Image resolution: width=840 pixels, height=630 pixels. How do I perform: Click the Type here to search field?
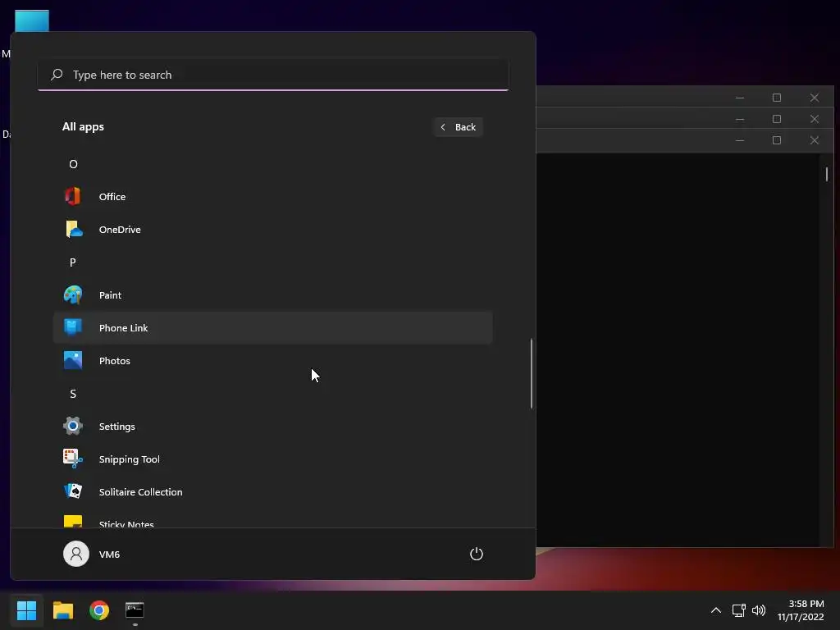pyautogui.click(x=273, y=75)
